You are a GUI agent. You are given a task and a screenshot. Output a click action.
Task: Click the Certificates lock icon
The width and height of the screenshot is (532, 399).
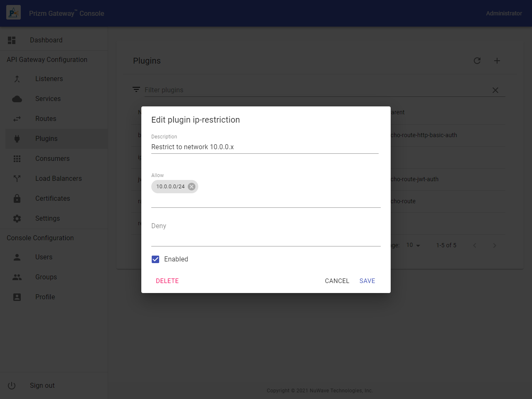17,199
